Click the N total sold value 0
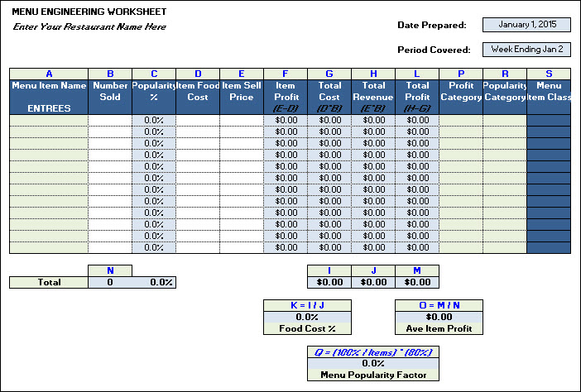This screenshot has height=392, width=581. 110,283
